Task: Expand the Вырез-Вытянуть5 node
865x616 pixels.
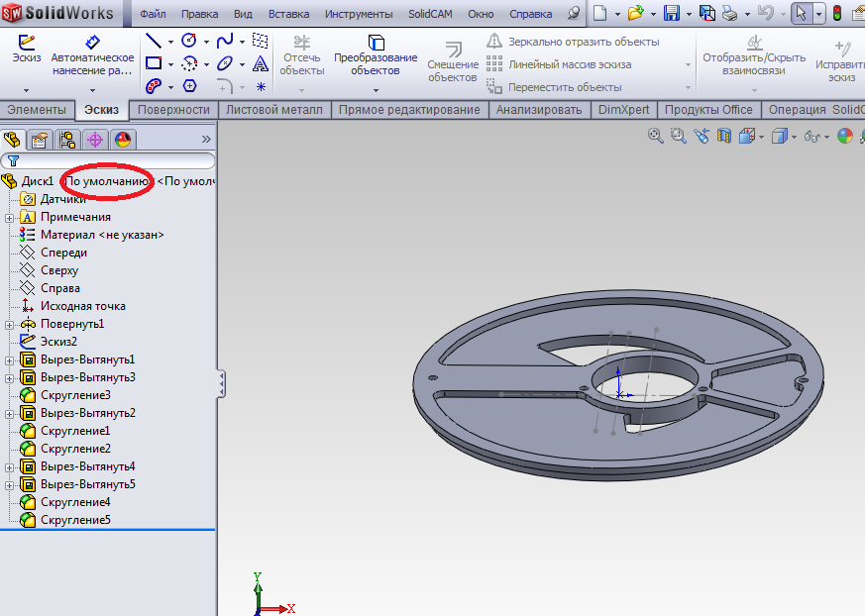Action: point(9,485)
